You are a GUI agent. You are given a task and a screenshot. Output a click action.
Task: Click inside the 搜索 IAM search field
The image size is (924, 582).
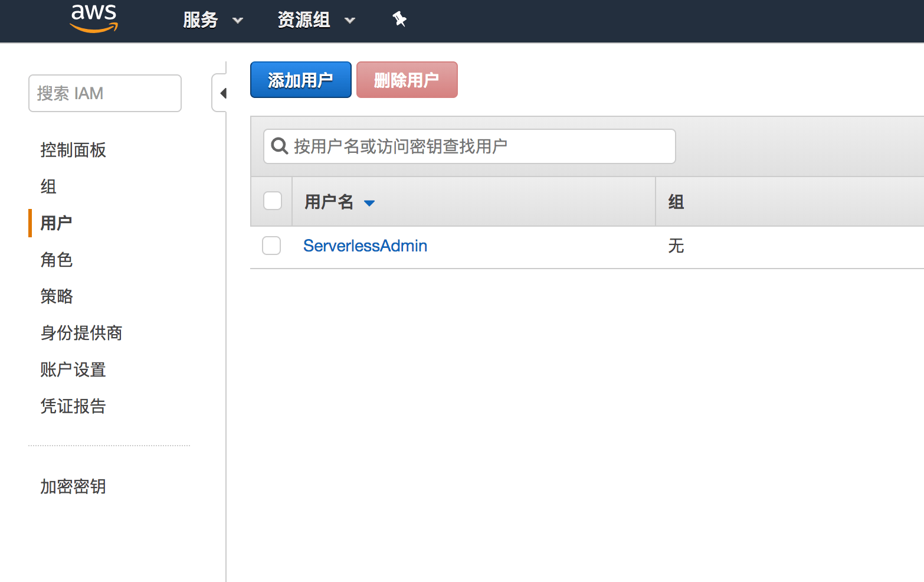coord(104,93)
